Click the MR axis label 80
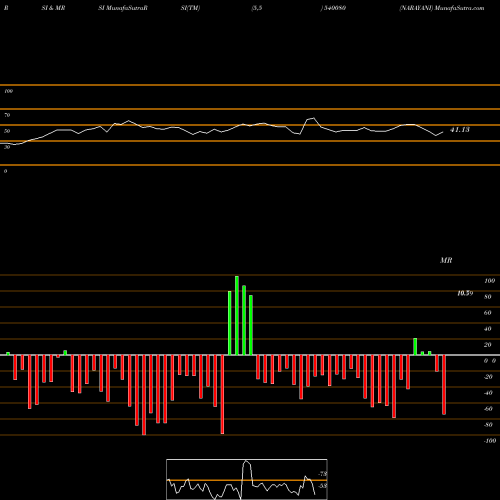This screenshot has width=500, height=500. click(488, 297)
